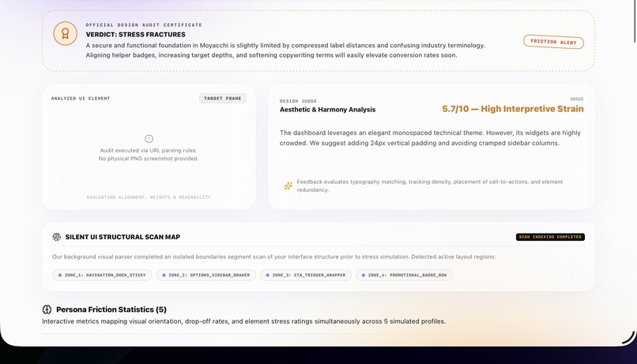
Task: Select the ZONE_2: OPTIONS_SIDEBAR_DRAWER chip
Action: click(x=206, y=275)
